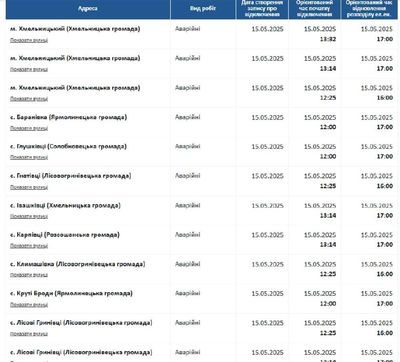Screen dimensions: 400x362
Task: Select address 'с. Климашівка (Лісовогринівецька громада)'
Action: tap(78, 264)
